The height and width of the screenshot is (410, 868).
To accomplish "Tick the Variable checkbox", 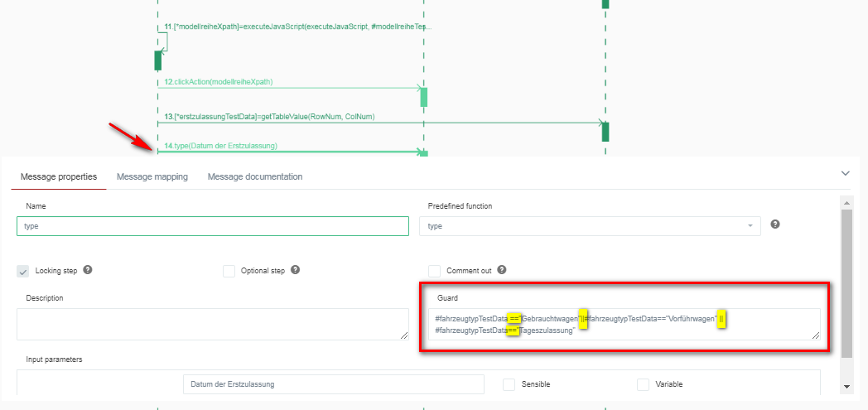I will click(x=644, y=384).
